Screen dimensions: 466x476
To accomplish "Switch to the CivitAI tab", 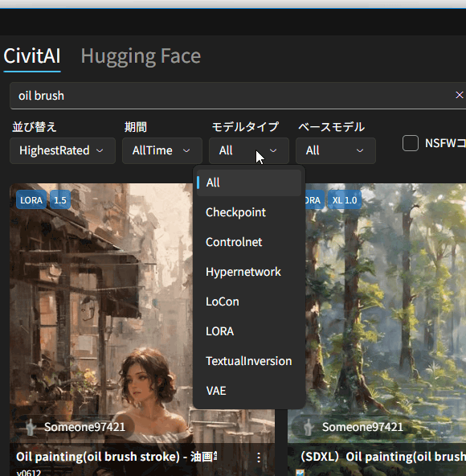I will [x=32, y=56].
